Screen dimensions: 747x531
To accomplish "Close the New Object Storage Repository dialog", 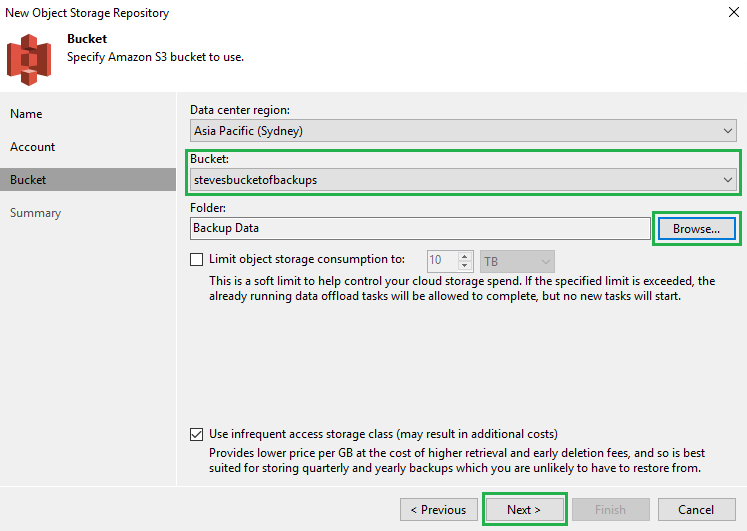I will 723,13.
